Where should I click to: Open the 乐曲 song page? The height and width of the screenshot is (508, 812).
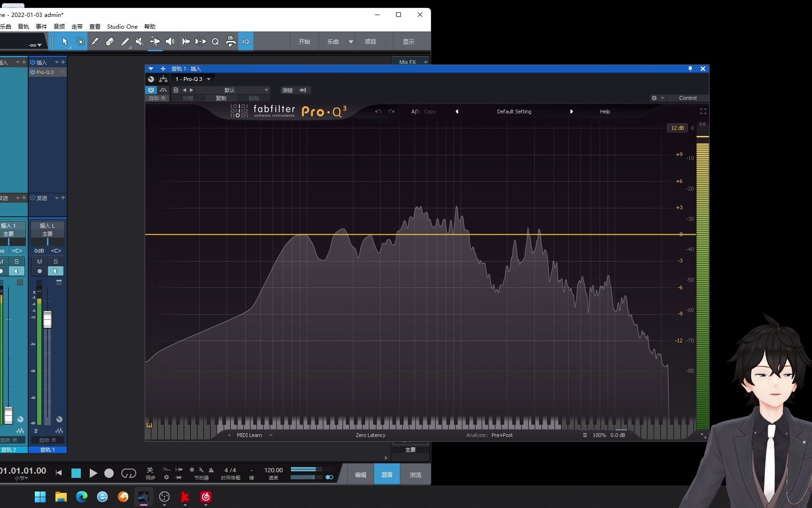pyautogui.click(x=333, y=41)
